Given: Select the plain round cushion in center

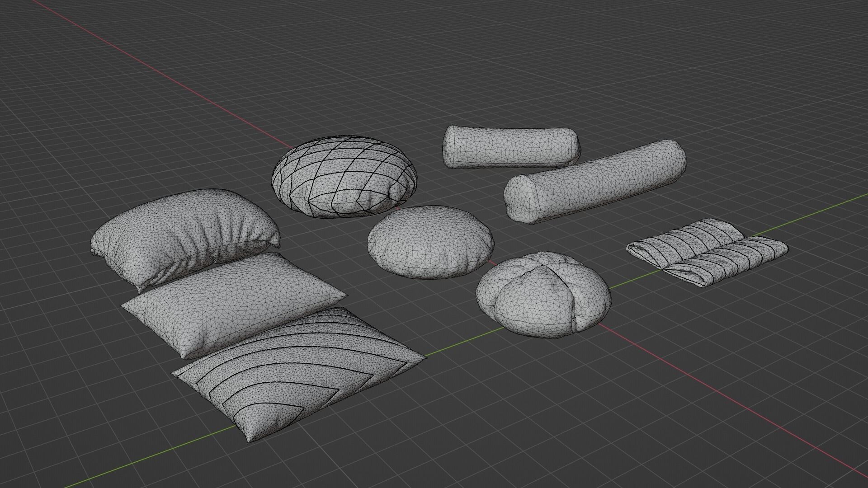Looking at the screenshot, I should click(430, 242).
